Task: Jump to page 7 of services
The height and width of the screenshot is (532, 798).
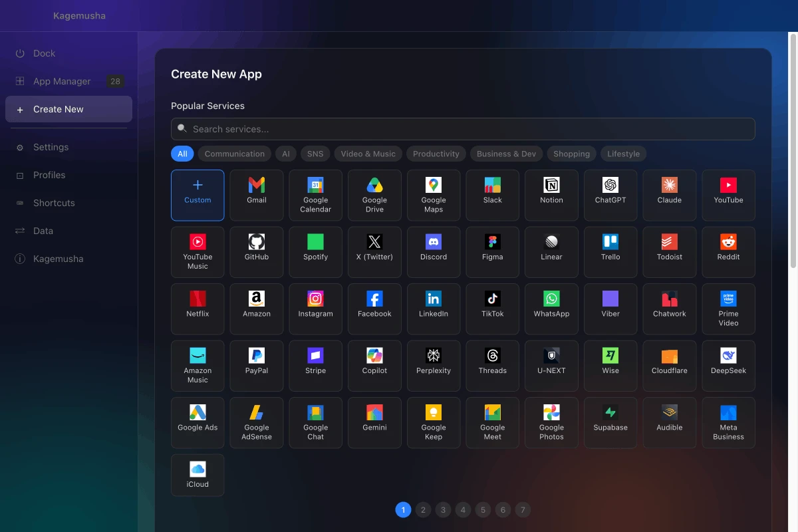Action: [x=523, y=510]
